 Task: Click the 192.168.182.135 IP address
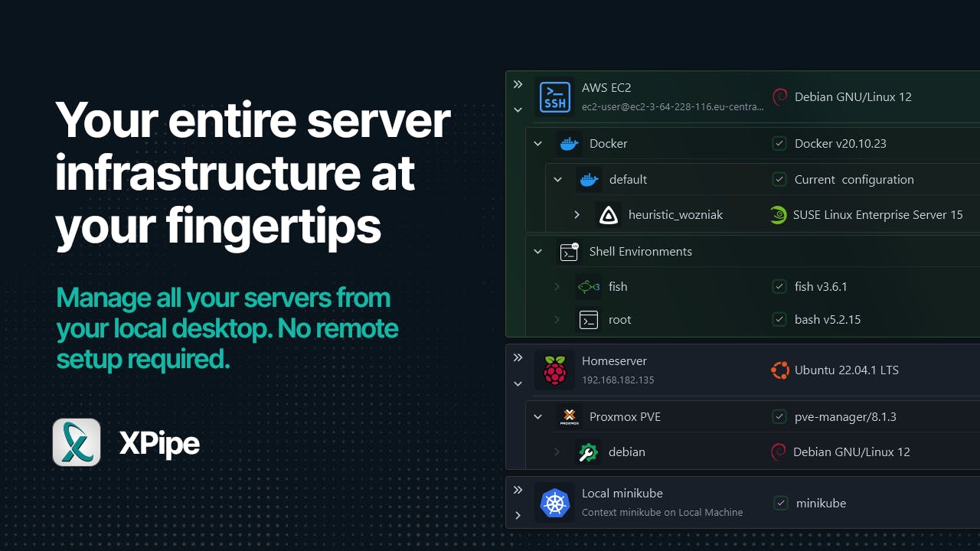coord(618,380)
